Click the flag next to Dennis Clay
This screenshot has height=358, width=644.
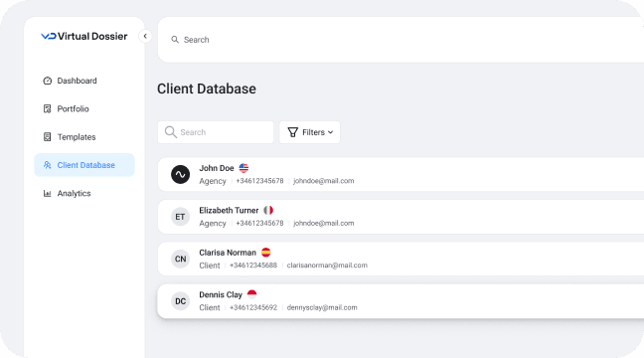(251, 294)
